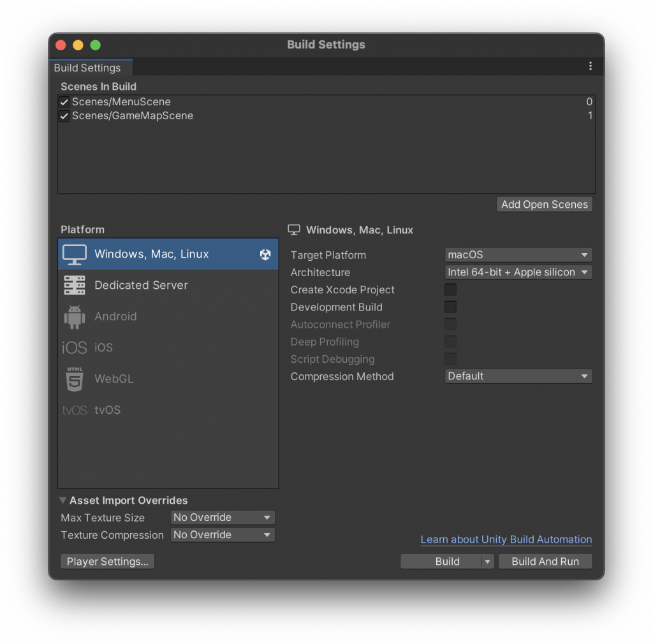Click the Target Platform label
The height and width of the screenshot is (644, 653).
(328, 255)
